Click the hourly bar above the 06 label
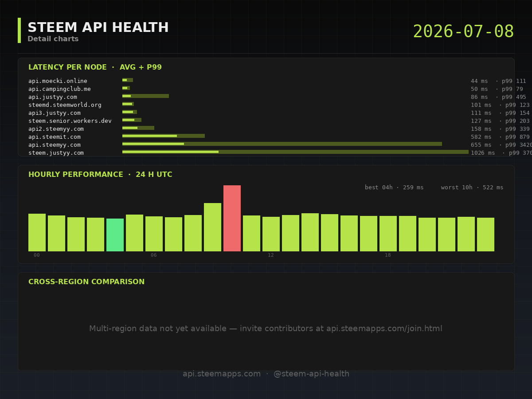The width and height of the screenshot is (532, 399). click(154, 234)
